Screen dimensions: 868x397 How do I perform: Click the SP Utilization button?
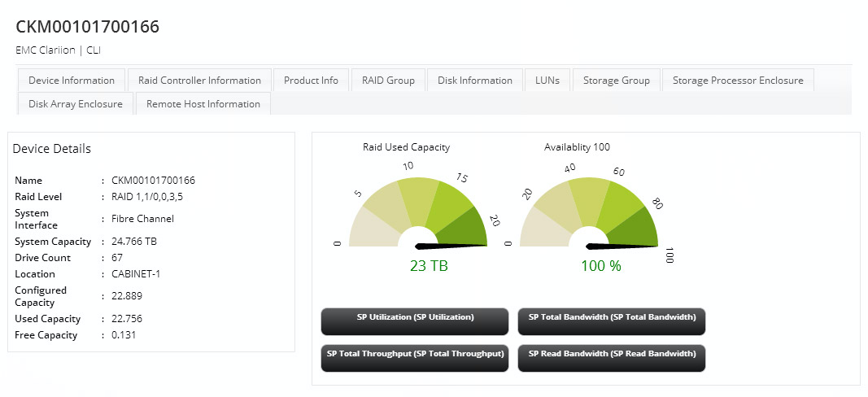tap(415, 321)
